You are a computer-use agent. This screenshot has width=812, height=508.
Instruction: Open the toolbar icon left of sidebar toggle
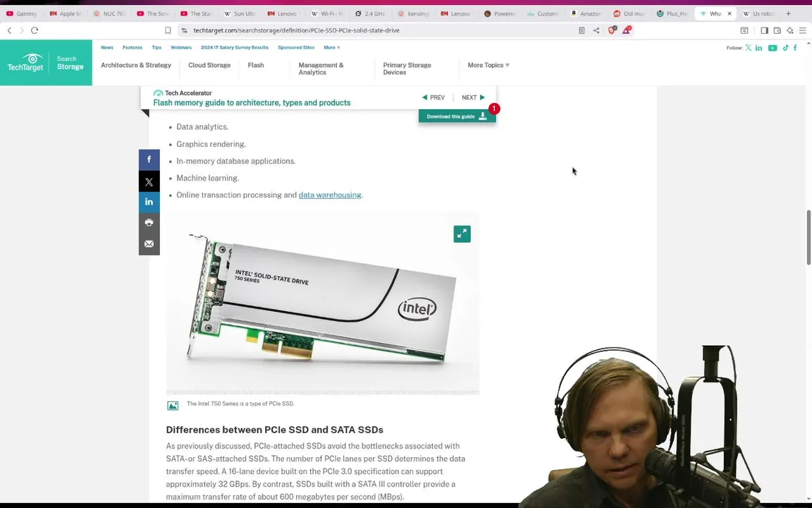click(744, 30)
